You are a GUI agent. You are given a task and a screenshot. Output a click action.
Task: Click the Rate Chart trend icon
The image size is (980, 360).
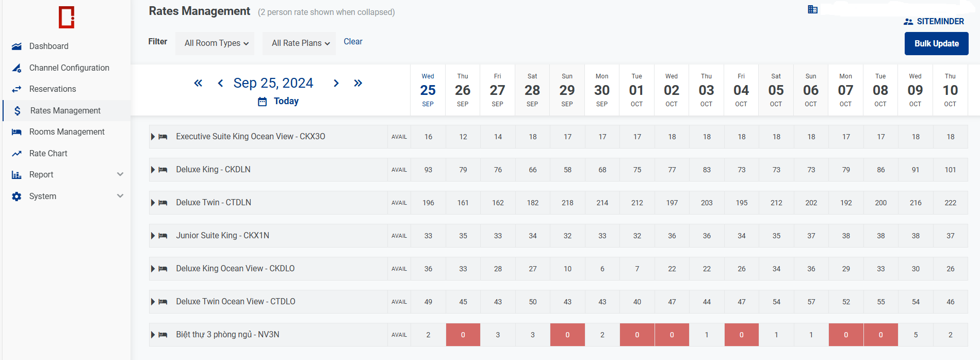coord(17,154)
